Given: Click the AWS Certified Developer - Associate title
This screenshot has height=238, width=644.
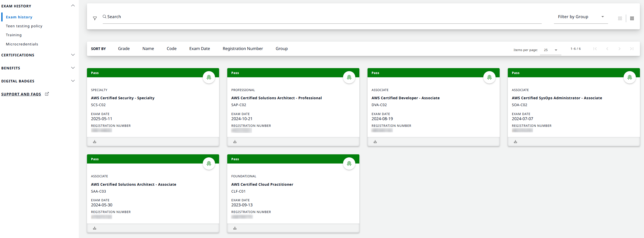Looking at the screenshot, I should coord(406,98).
